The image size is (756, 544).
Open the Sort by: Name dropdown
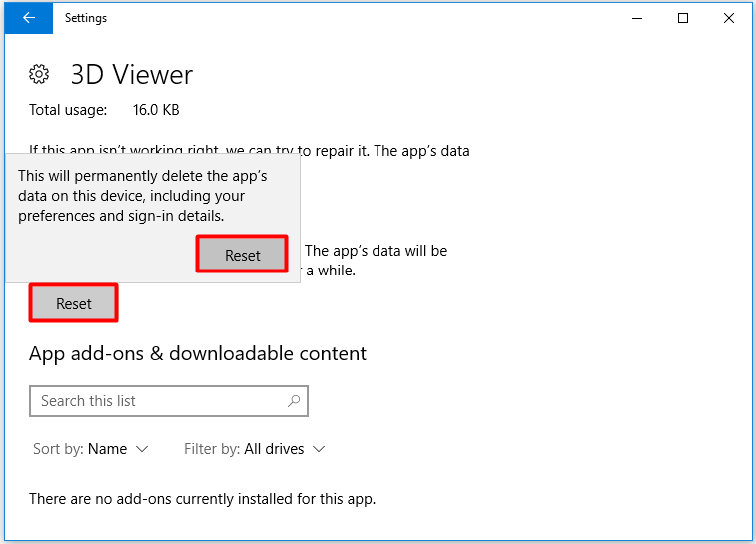pyautogui.click(x=90, y=449)
